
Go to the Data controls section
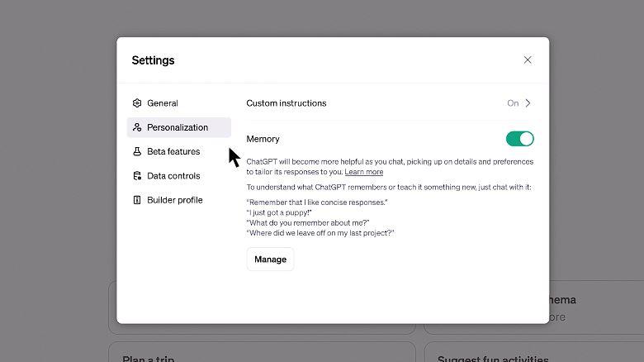(173, 176)
